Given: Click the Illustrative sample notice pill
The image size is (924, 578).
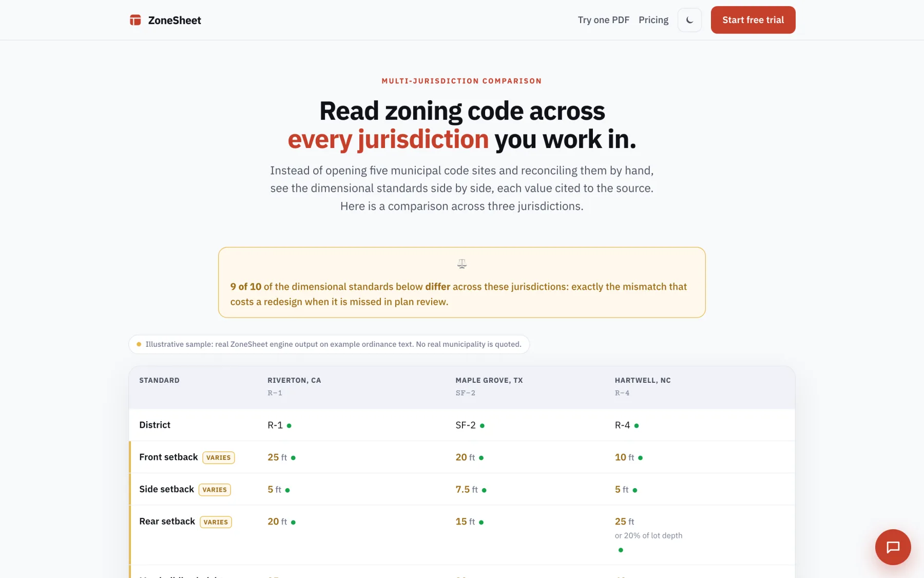Looking at the screenshot, I should [329, 344].
